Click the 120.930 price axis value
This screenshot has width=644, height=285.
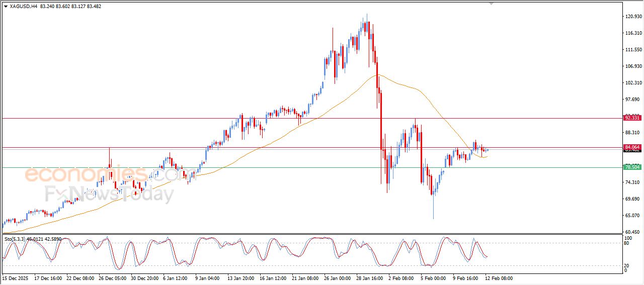(x=633, y=17)
